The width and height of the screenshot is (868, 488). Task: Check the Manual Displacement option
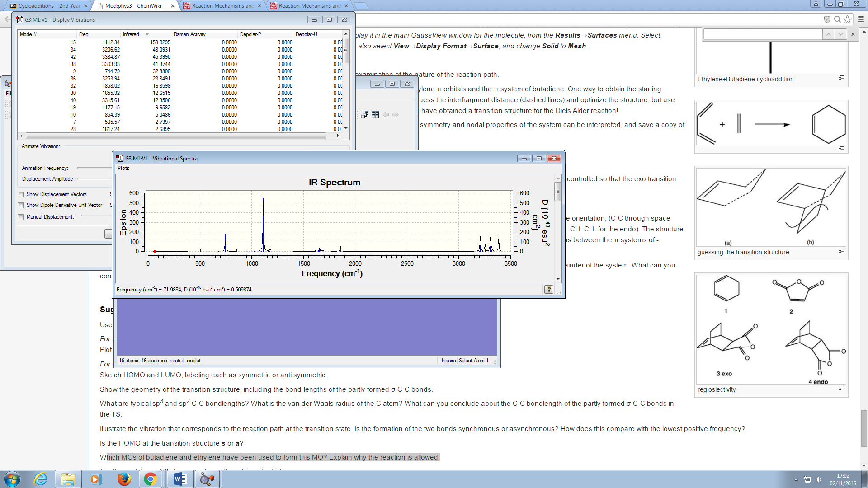point(21,217)
